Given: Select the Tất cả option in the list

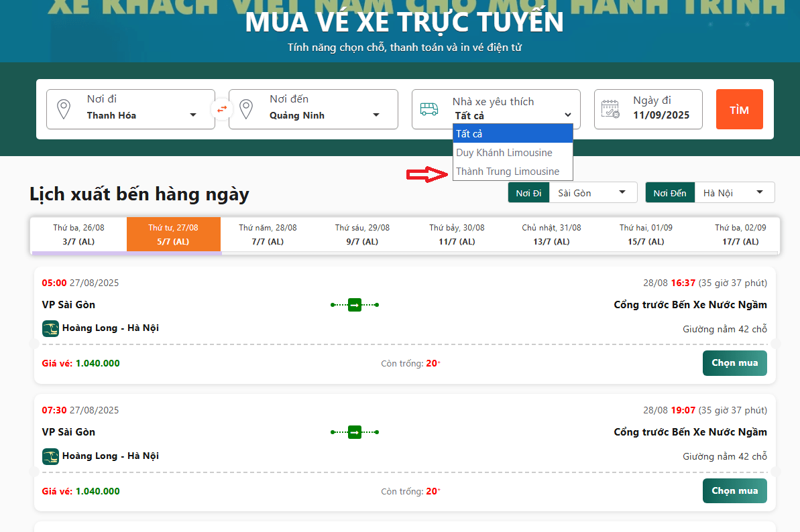Looking at the screenshot, I should tap(513, 134).
